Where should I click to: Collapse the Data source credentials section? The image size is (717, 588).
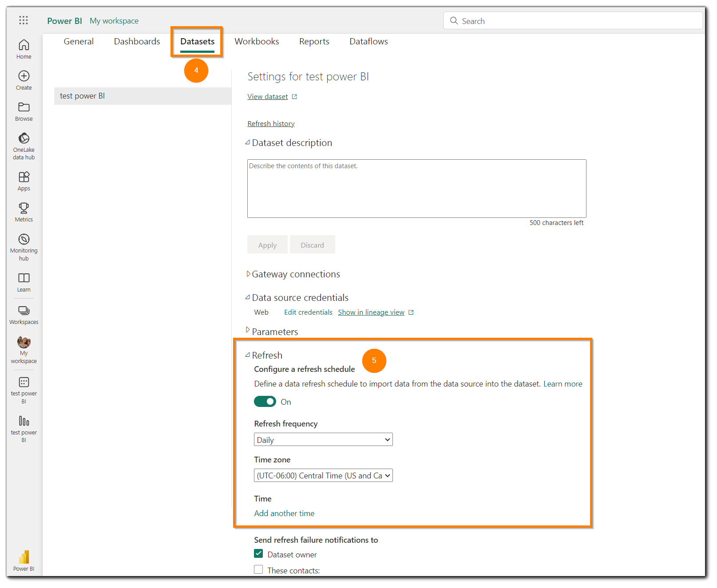248,297
